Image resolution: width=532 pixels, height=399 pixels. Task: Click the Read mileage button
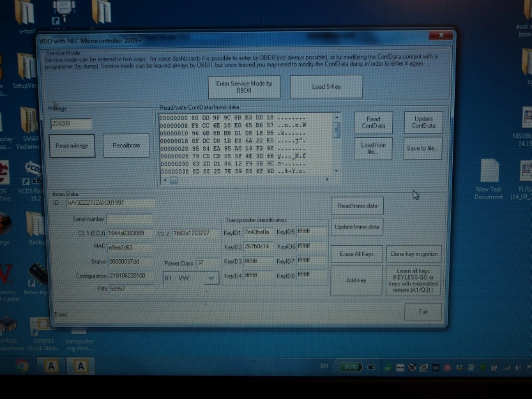[72, 146]
